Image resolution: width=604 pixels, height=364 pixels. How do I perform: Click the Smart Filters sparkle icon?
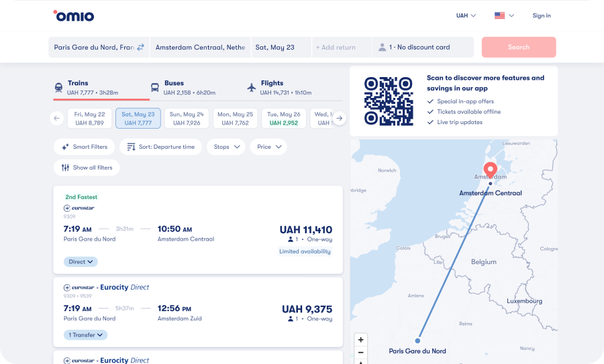(66, 147)
